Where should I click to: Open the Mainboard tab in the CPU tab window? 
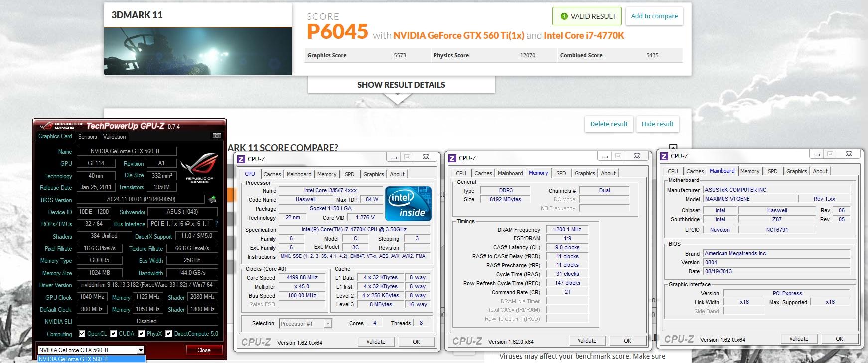(299, 174)
